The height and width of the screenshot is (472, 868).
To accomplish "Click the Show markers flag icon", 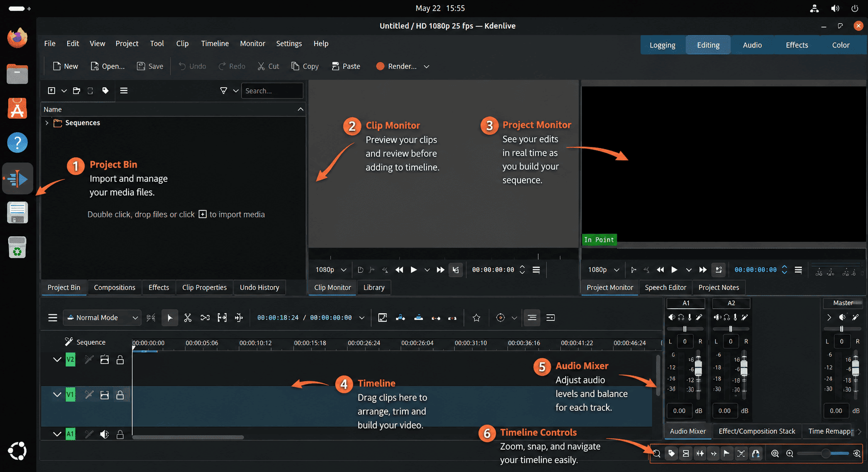I will click(x=727, y=453).
